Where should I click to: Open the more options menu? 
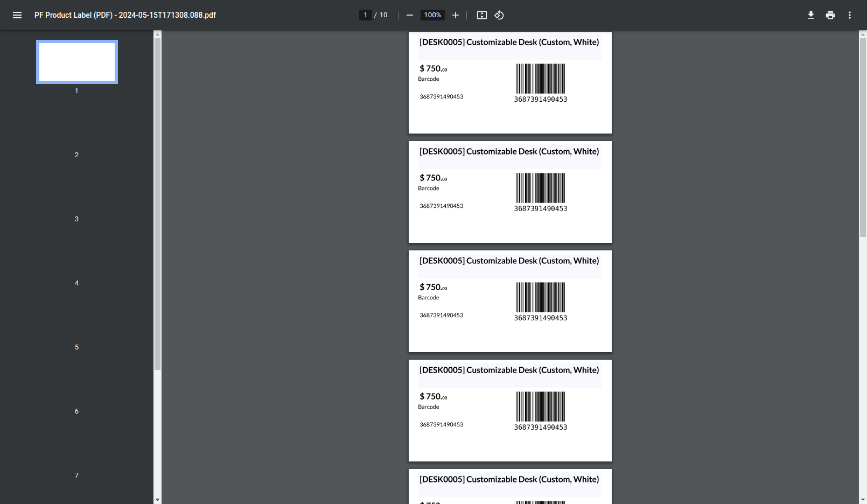(x=849, y=15)
